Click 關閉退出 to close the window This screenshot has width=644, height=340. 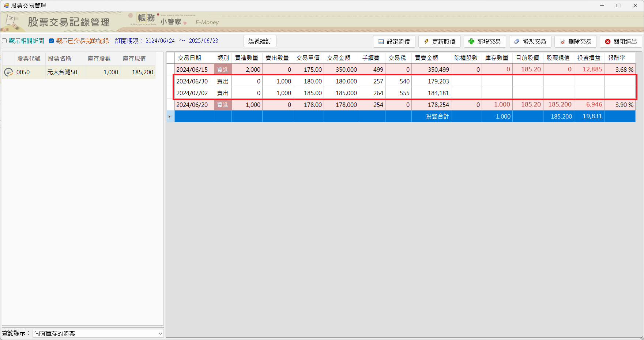tap(621, 41)
